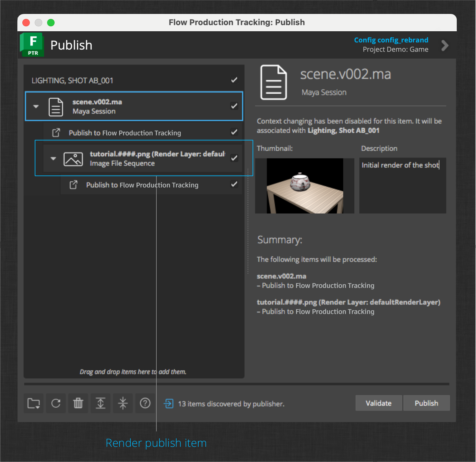
Task: Uncheck the tutorial.####.png Image File Sequence checkbox
Action: (234, 158)
